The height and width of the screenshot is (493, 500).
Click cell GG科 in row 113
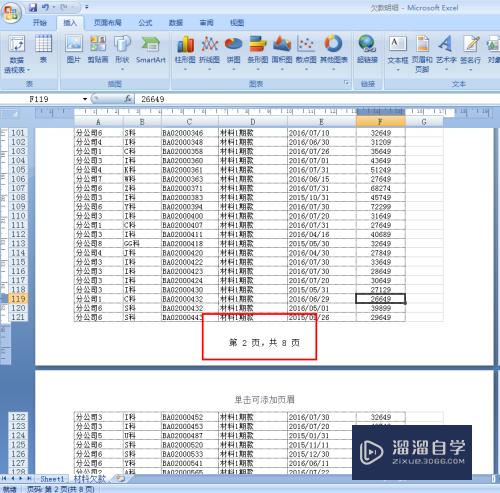click(142, 243)
